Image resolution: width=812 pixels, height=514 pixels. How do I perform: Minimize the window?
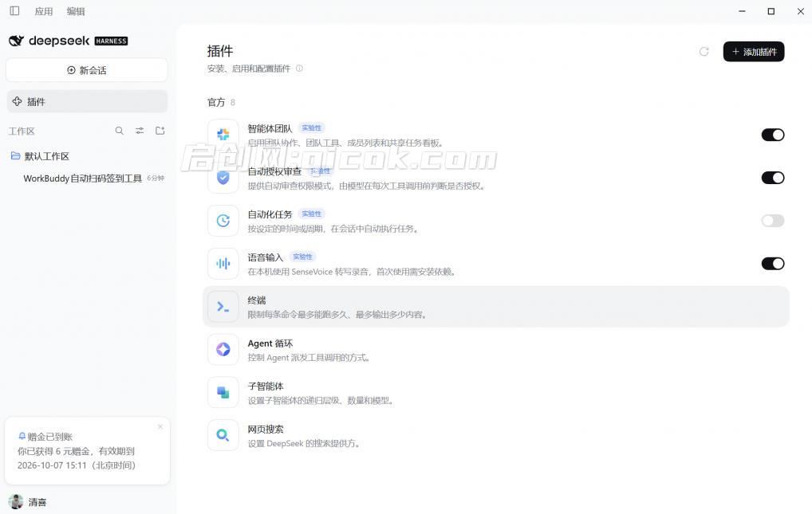(742, 11)
